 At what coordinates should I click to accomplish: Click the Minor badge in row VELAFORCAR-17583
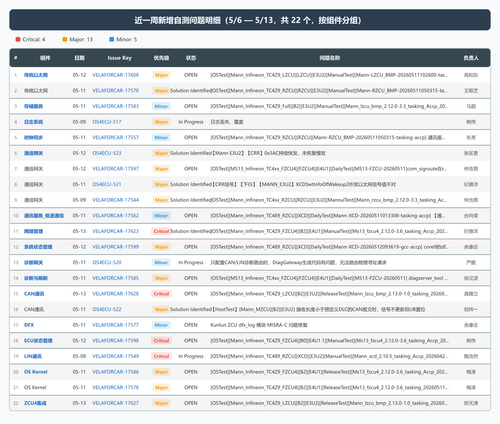[161, 106]
